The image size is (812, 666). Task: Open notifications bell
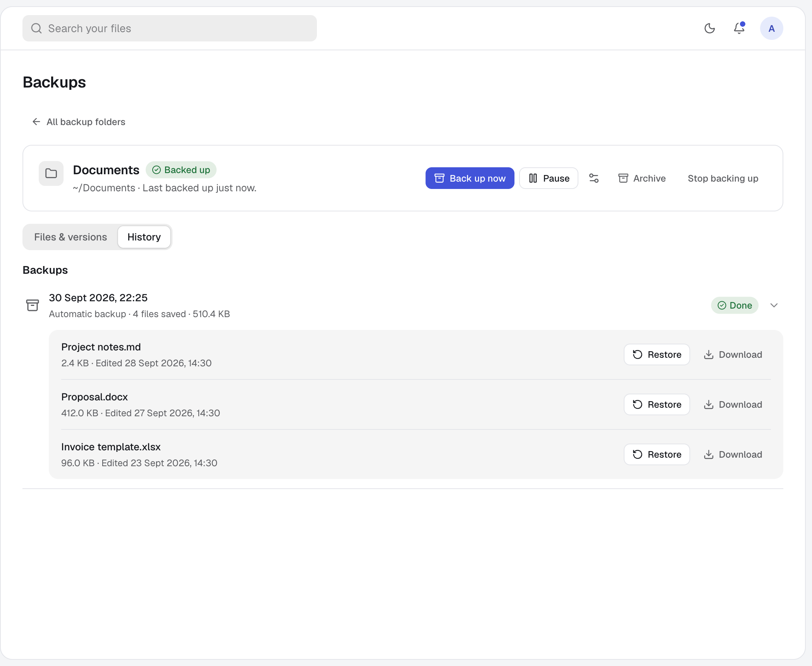coord(740,28)
